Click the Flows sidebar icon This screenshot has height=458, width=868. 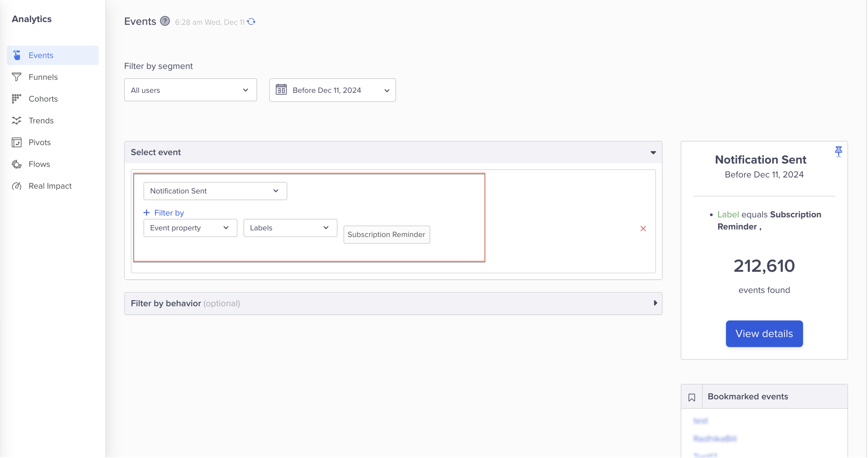pyautogui.click(x=17, y=164)
